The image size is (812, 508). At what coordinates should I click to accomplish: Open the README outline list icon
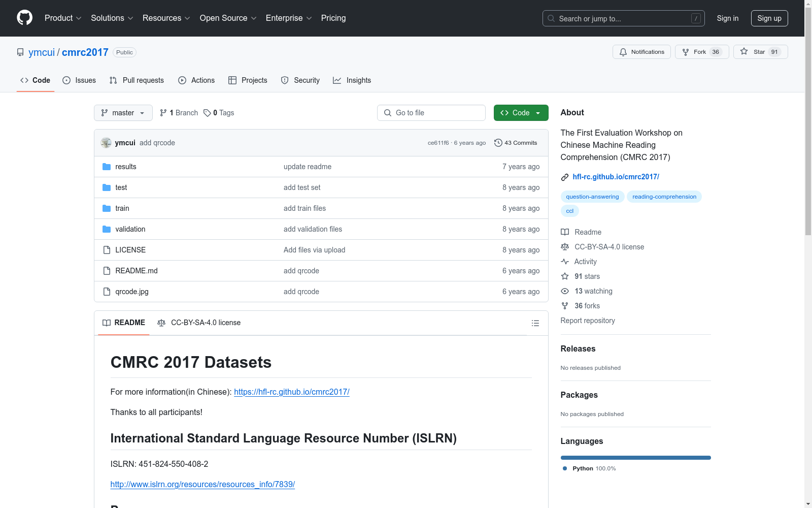click(x=535, y=323)
